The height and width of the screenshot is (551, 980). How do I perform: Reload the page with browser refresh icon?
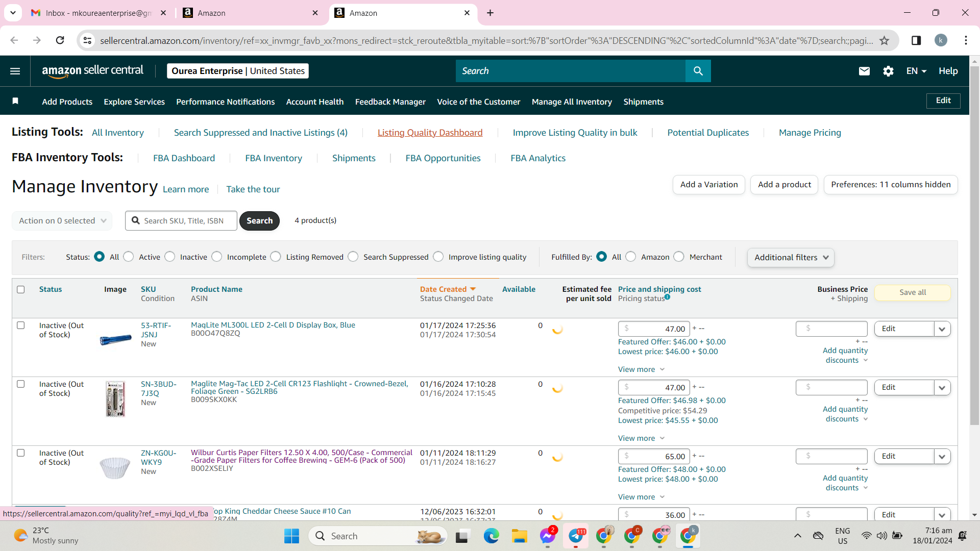click(x=60, y=40)
